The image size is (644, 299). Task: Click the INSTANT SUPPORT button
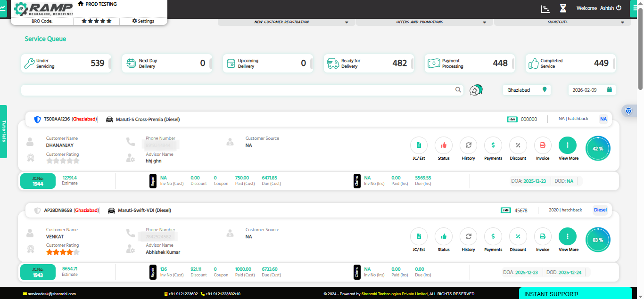point(575,293)
